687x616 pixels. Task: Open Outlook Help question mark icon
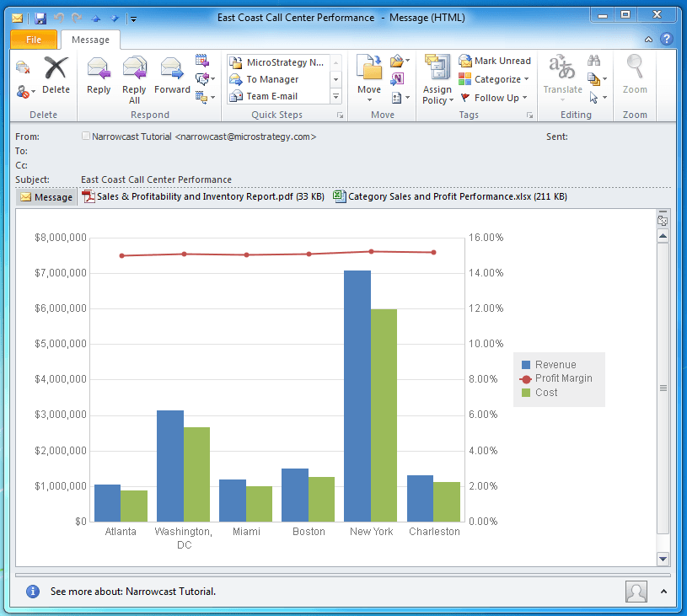pyautogui.click(x=666, y=39)
